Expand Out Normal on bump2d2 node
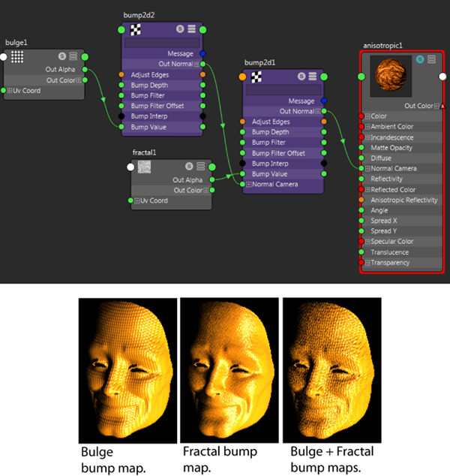Viewport: 450px width, 476px height. 196,64
